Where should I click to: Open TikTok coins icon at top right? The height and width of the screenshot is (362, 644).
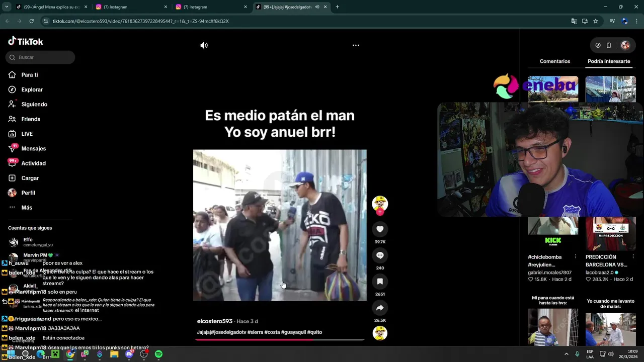[598, 45]
